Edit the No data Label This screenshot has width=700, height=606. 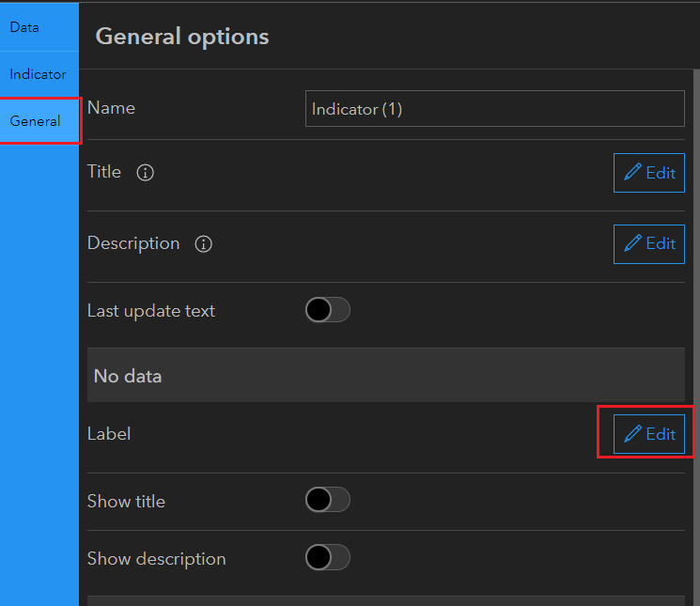coord(649,434)
